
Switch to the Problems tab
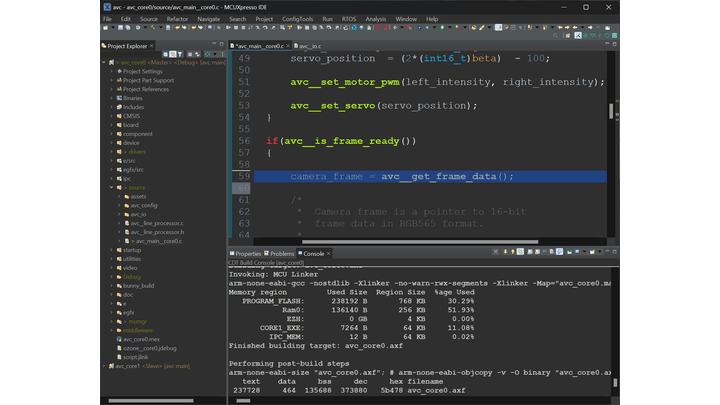coord(282,254)
